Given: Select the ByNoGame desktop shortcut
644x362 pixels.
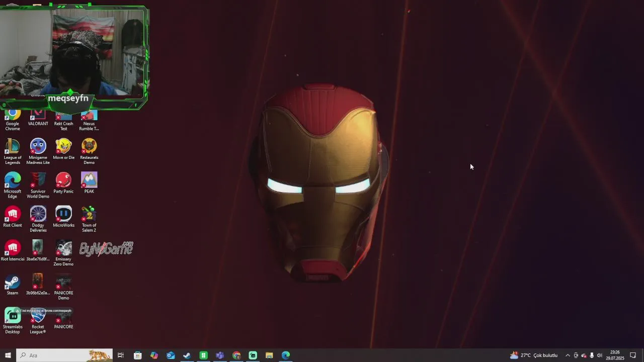Looking at the screenshot, I should [x=106, y=248].
